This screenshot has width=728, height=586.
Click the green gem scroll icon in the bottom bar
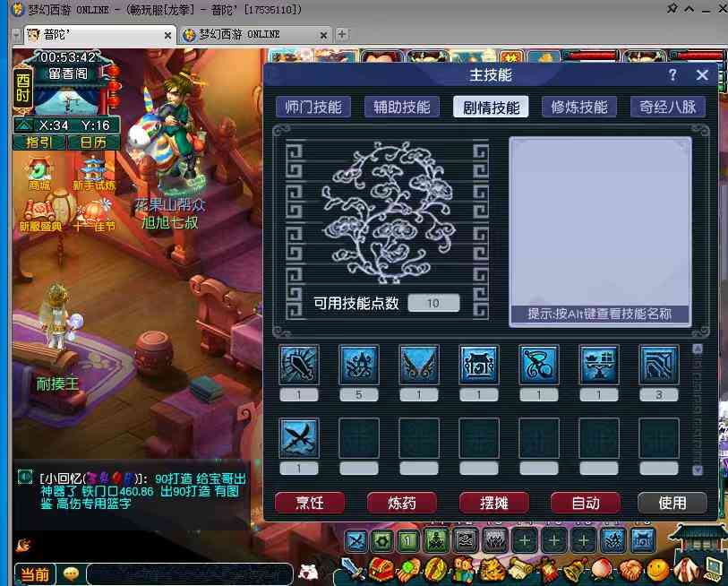(x=407, y=570)
